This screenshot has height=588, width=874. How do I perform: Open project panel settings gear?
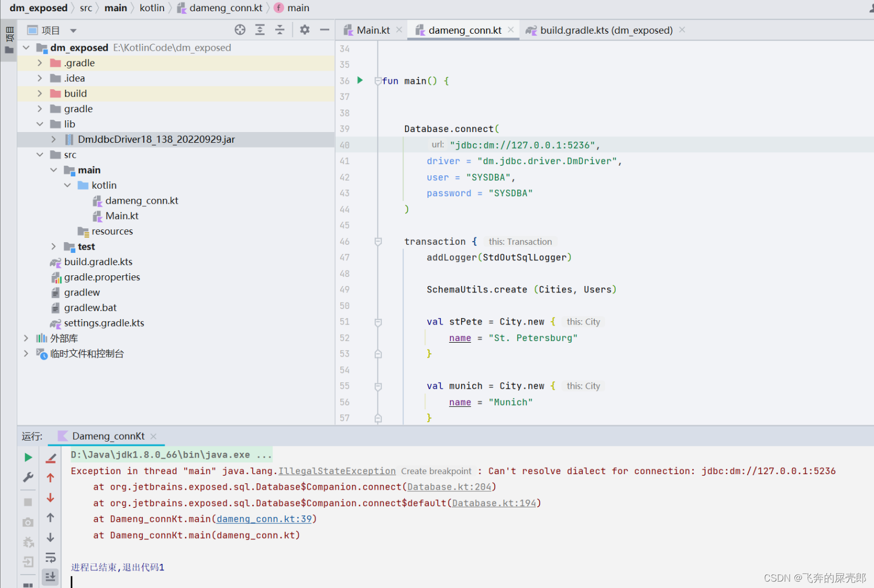[x=305, y=30]
